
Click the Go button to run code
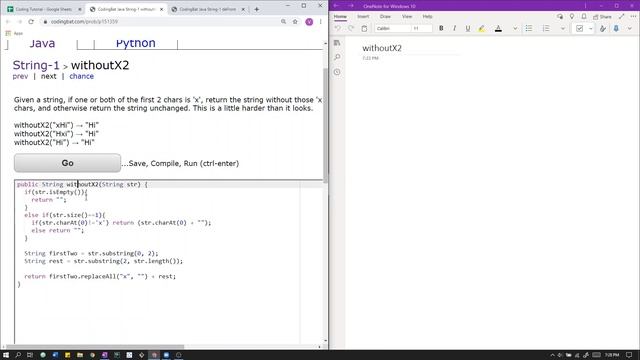[x=67, y=163]
